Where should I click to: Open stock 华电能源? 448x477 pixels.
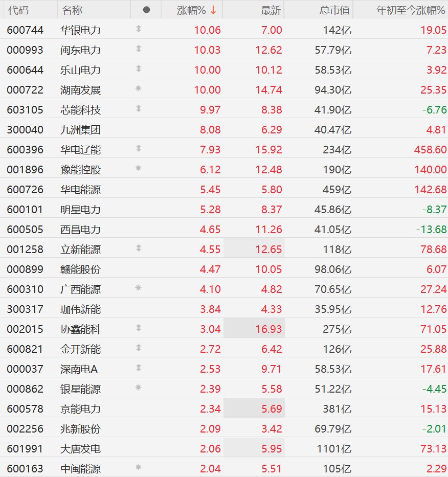pos(80,190)
